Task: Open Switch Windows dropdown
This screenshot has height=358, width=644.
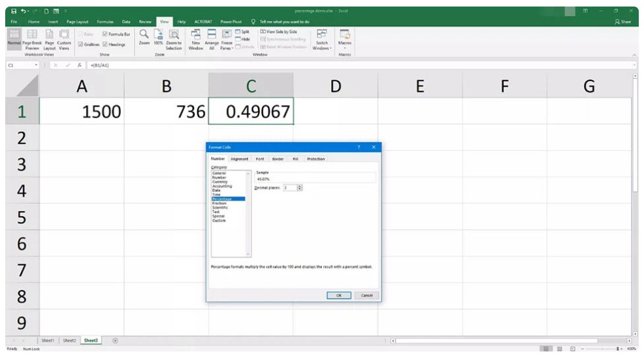Action: pos(322,39)
